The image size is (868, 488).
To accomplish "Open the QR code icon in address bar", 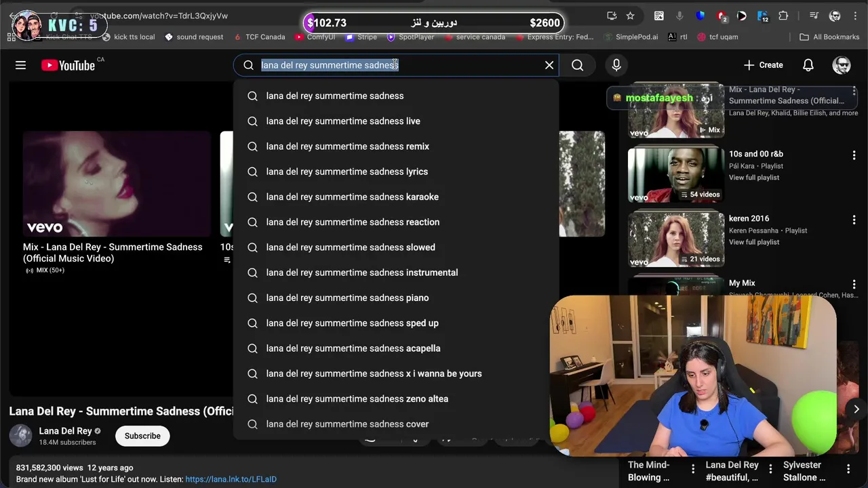I will pyautogui.click(x=658, y=16).
